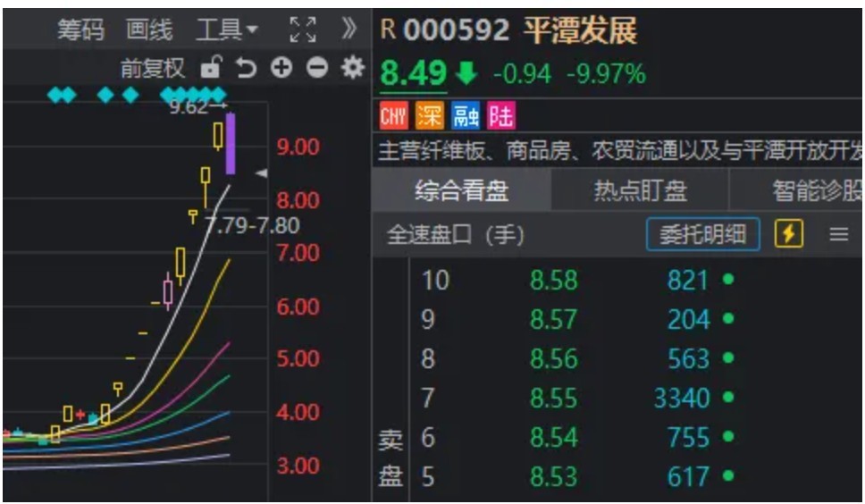The image size is (865, 504).
Task: Click the unlock padlock icon
Action: (212, 68)
